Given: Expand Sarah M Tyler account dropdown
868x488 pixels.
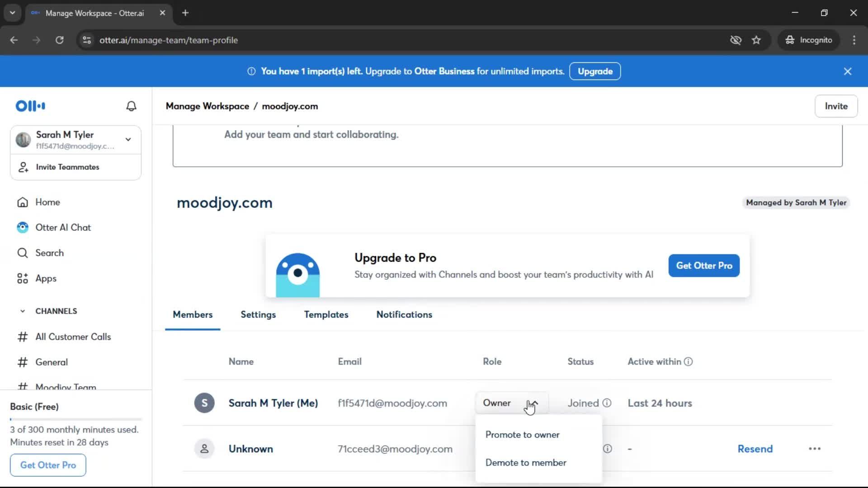Looking at the screenshot, I should pyautogui.click(x=128, y=140).
